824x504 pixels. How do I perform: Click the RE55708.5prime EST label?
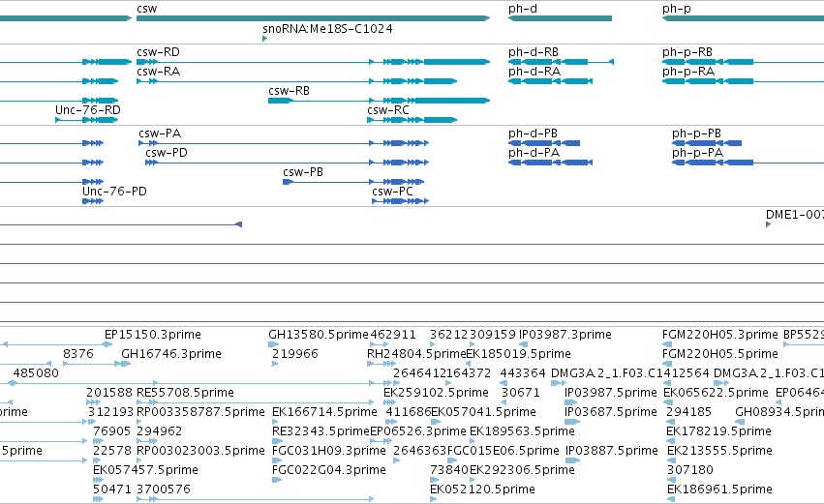point(185,393)
